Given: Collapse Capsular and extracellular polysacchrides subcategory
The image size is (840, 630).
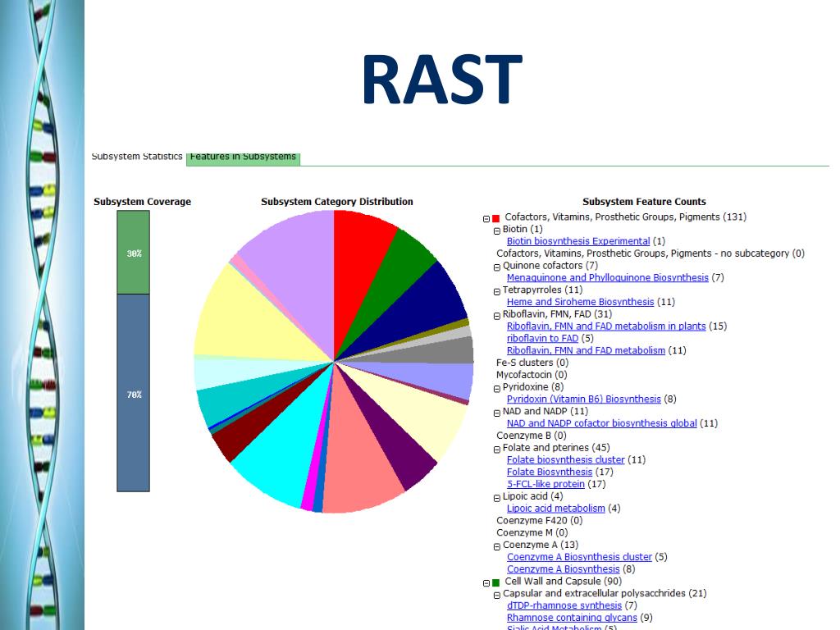Looking at the screenshot, I should (496, 596).
